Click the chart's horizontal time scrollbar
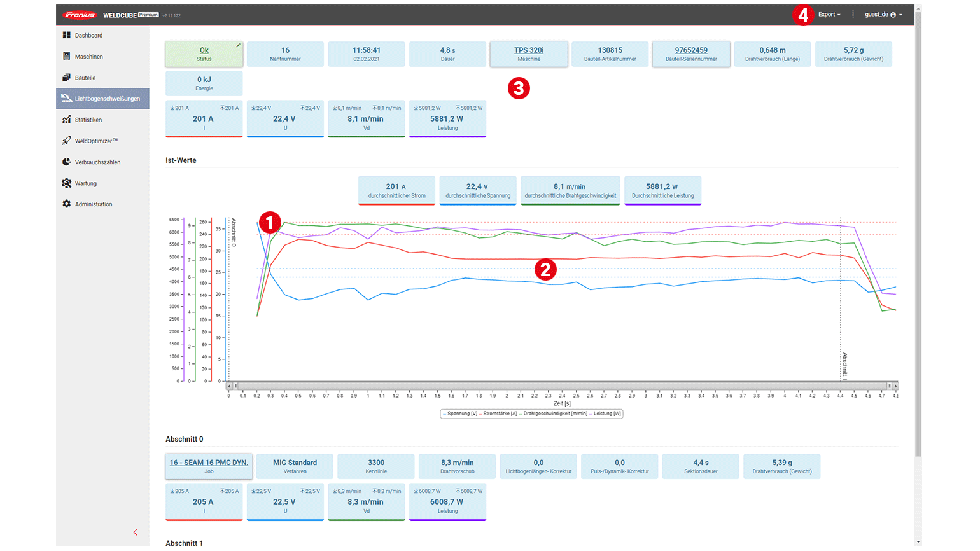The image size is (980, 551). (561, 386)
